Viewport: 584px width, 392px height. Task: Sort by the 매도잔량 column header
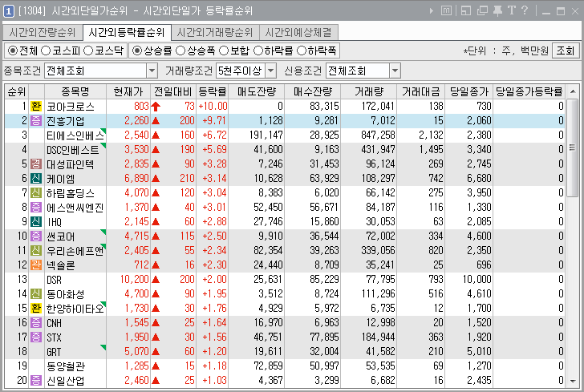[x=256, y=91]
